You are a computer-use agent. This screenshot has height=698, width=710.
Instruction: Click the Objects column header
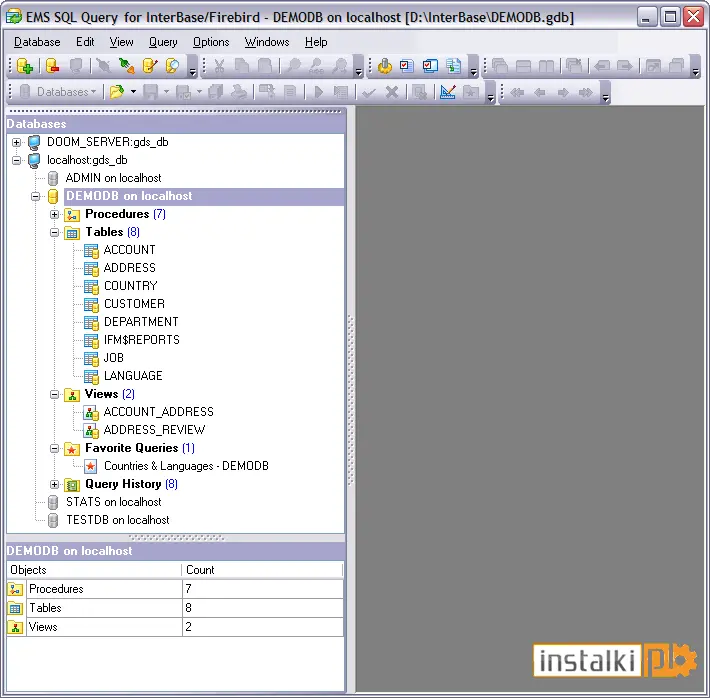click(x=94, y=570)
